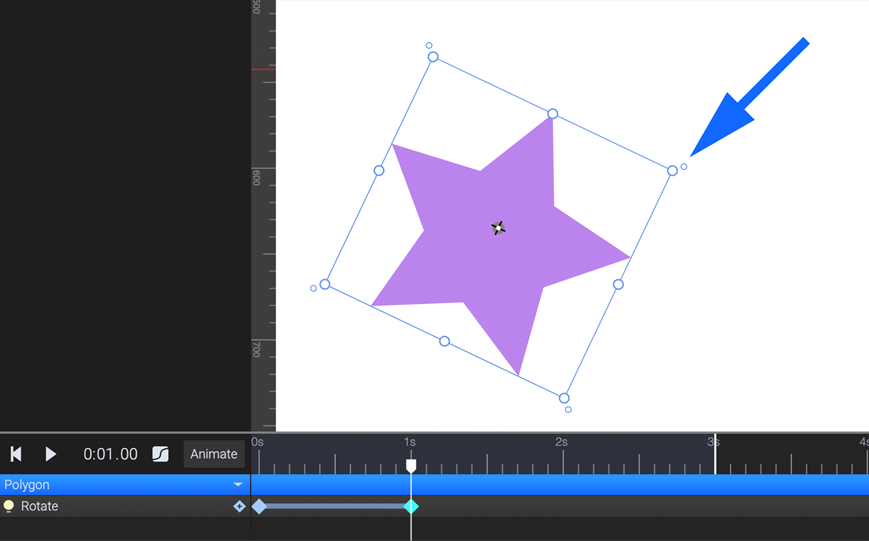Toggle the Rotate property yellow indicator
This screenshot has width=869, height=541.
point(8,506)
